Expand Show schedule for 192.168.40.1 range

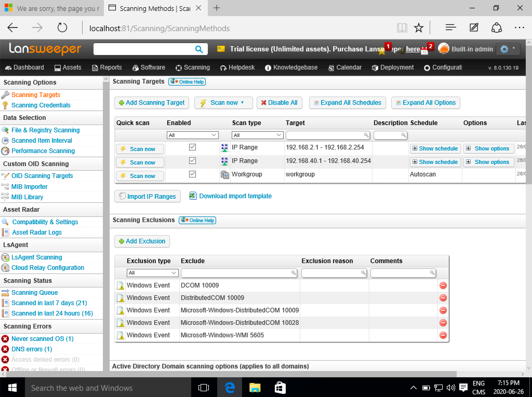point(435,162)
